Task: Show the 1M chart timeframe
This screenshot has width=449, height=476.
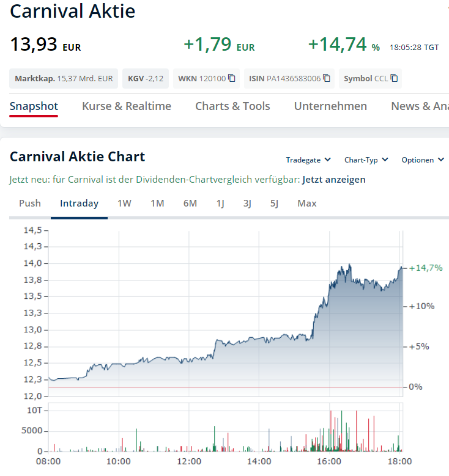Action: tap(157, 203)
